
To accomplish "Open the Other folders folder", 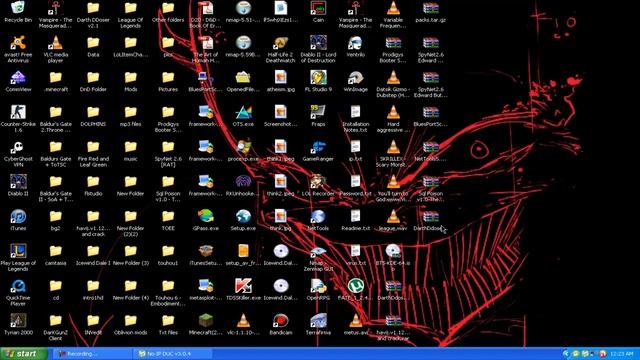I will click(168, 8).
